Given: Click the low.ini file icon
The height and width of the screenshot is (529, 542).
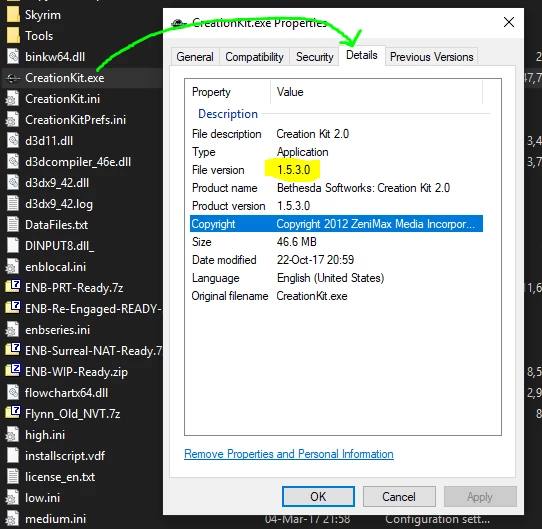Looking at the screenshot, I should [x=13, y=498].
